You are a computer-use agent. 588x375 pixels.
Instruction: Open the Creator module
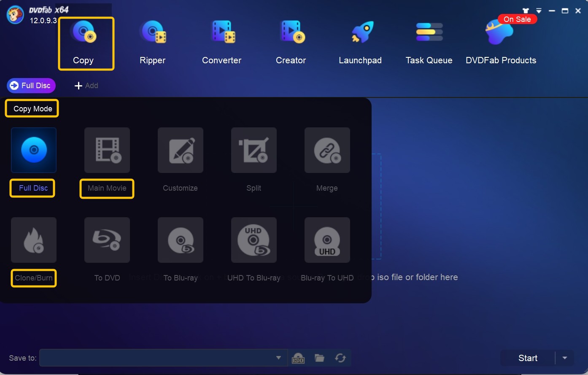(x=291, y=43)
